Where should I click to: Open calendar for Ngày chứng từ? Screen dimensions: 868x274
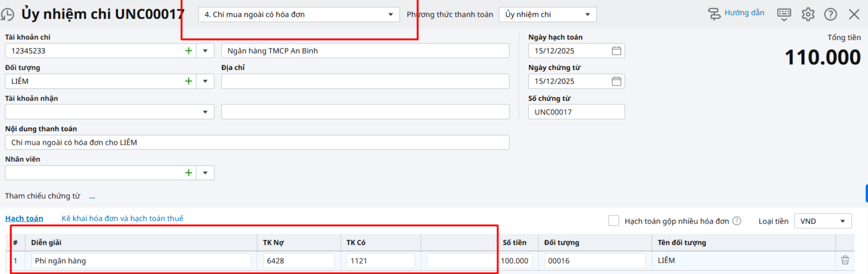616,81
